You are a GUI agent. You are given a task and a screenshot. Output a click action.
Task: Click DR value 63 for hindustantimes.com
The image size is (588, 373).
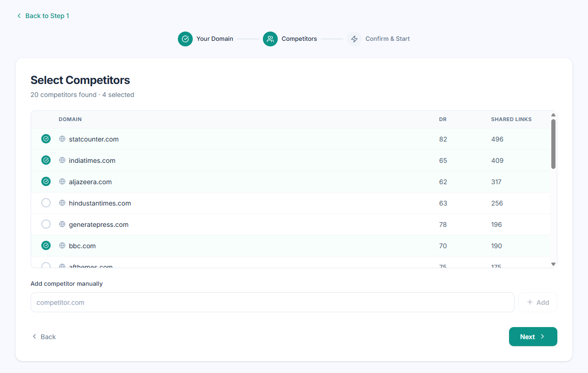click(x=443, y=203)
